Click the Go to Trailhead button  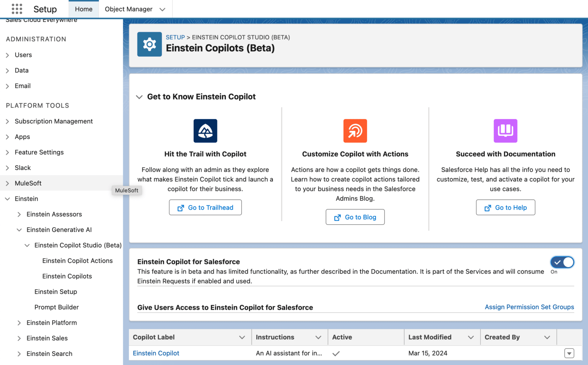(205, 207)
